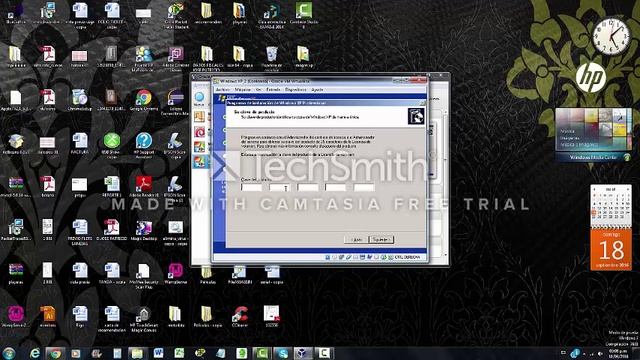Focus the first product key field

(251, 187)
